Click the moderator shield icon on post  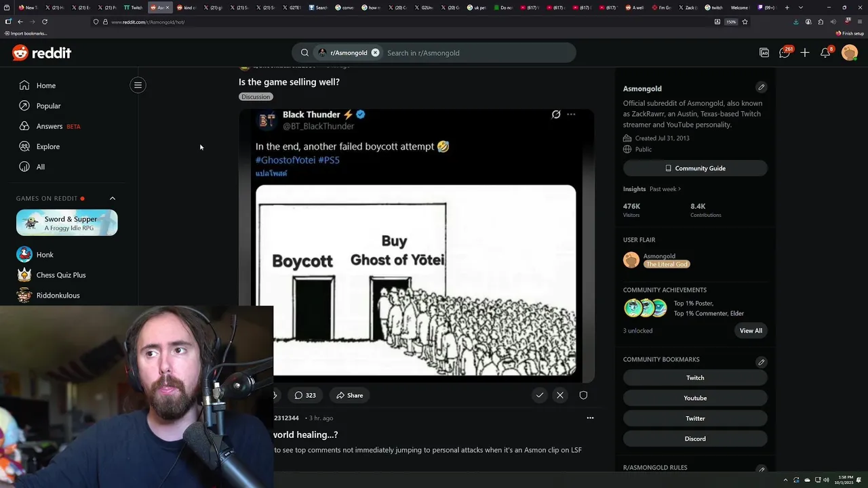(583, 395)
